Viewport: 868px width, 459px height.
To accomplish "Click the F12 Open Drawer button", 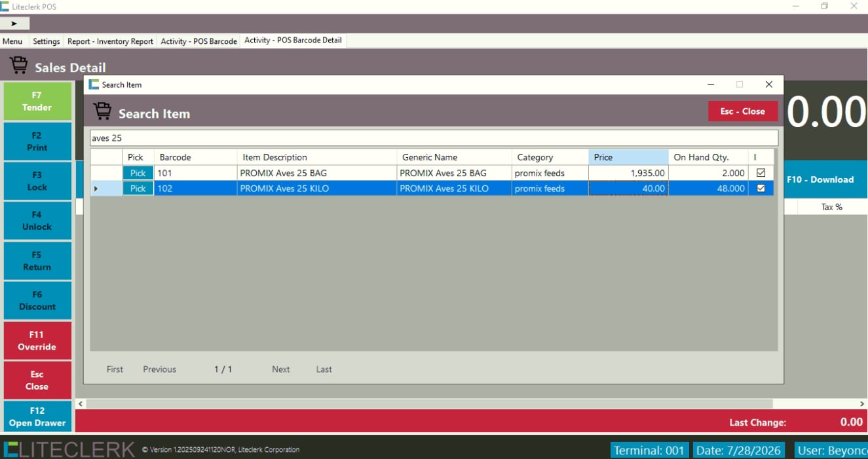I will [37, 416].
